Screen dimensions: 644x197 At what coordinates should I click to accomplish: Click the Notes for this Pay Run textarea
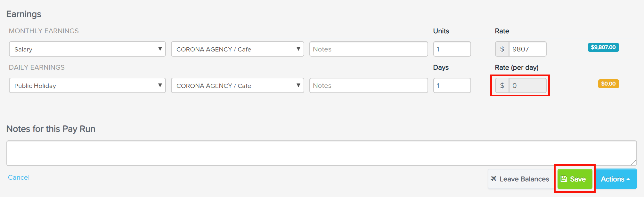coord(322,153)
